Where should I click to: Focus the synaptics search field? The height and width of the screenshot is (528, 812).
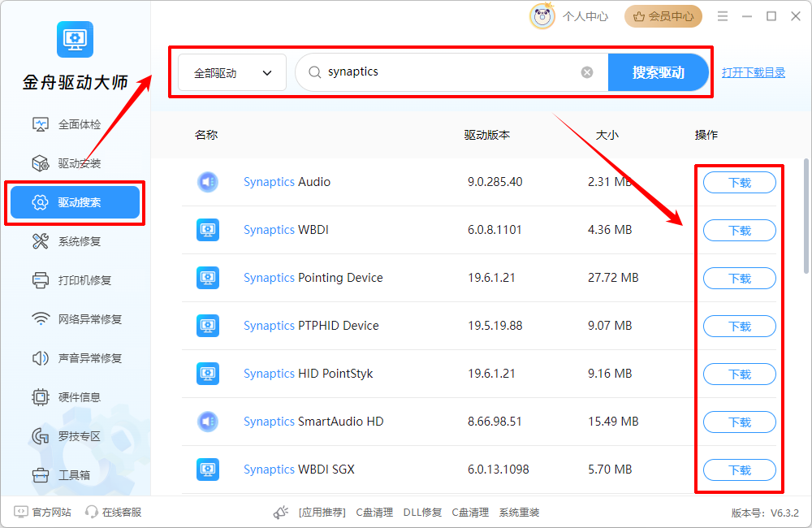(x=451, y=72)
